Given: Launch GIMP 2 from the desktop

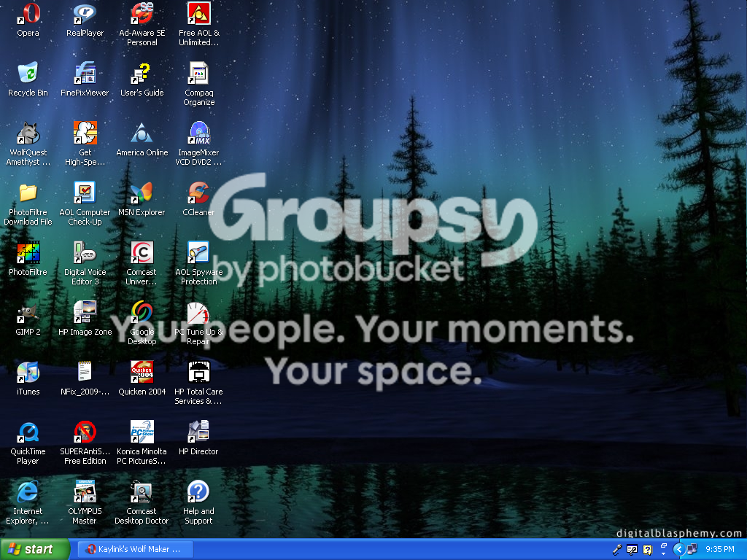Looking at the screenshot, I should click(x=28, y=312).
